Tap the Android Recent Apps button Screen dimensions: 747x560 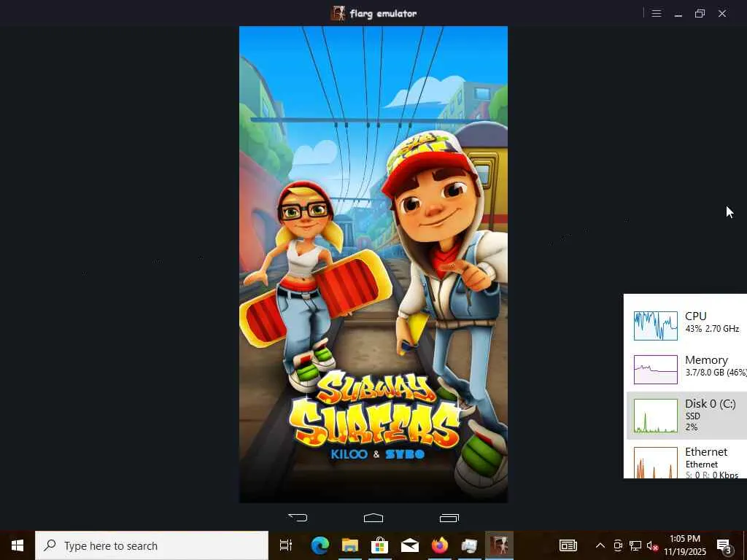pyautogui.click(x=449, y=518)
